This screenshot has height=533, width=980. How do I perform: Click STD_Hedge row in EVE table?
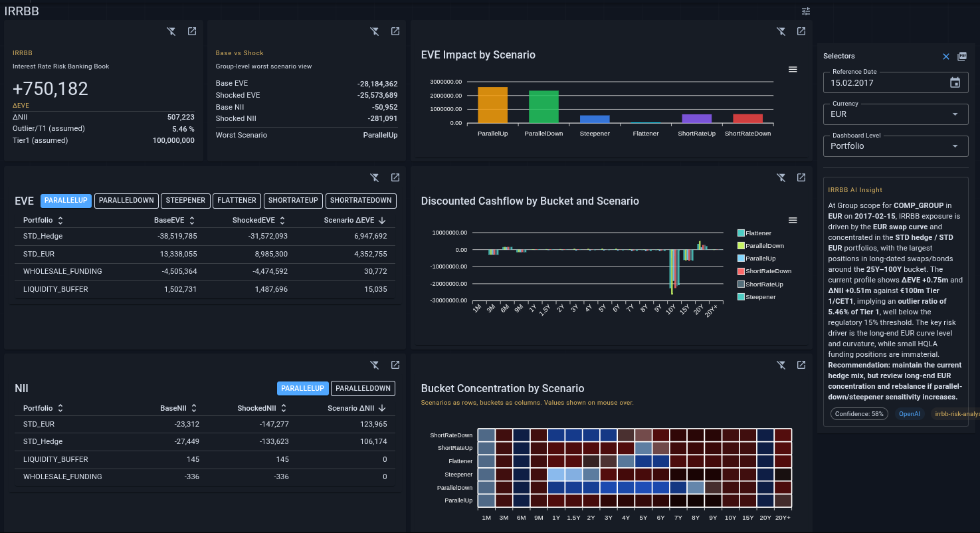[205, 236]
